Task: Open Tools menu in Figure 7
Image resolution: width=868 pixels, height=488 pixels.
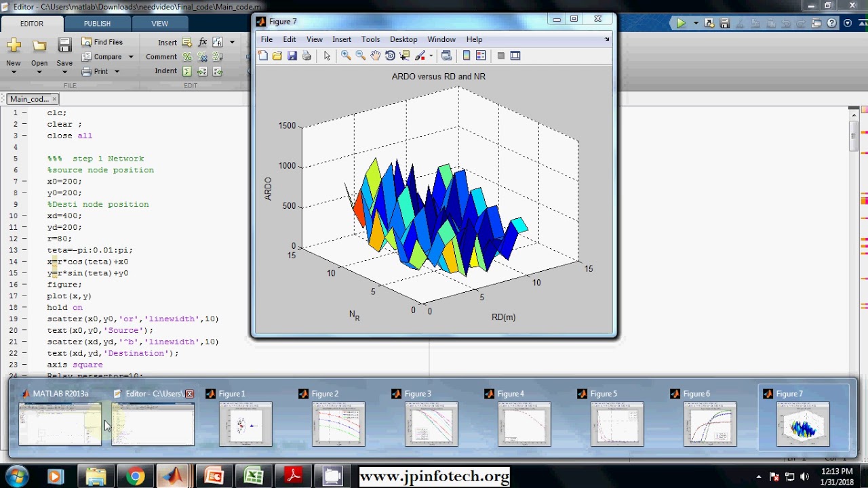Action: tap(370, 39)
